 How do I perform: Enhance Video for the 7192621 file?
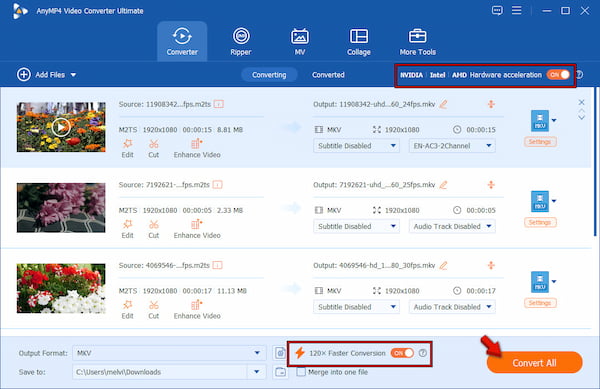(197, 229)
